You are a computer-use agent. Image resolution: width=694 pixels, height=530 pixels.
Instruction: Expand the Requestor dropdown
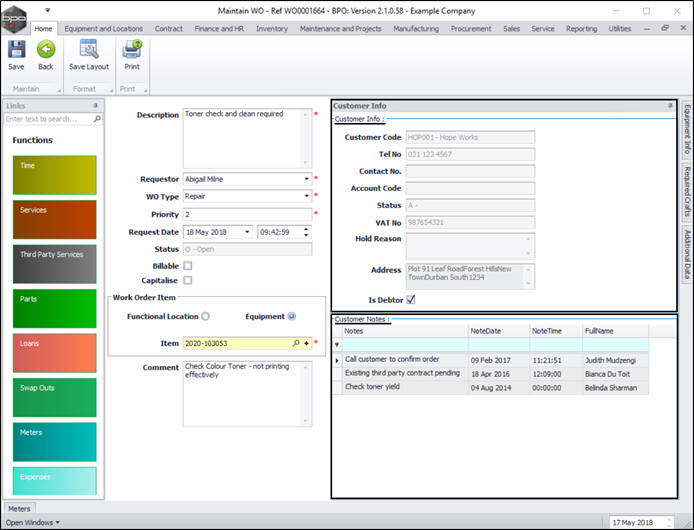306,179
